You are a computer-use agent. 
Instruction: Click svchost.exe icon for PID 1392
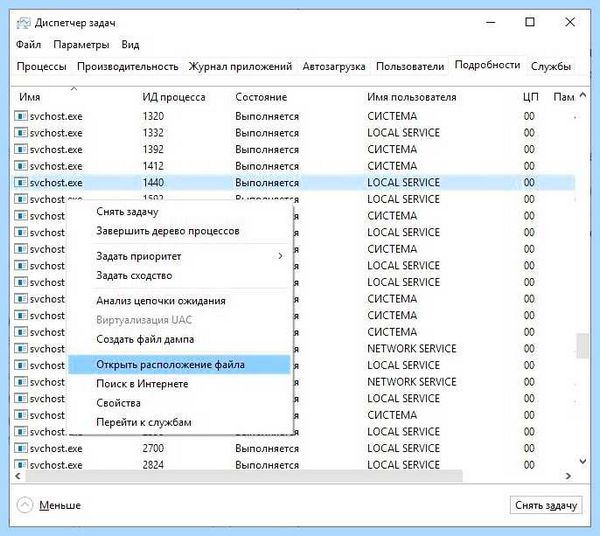pos(21,149)
